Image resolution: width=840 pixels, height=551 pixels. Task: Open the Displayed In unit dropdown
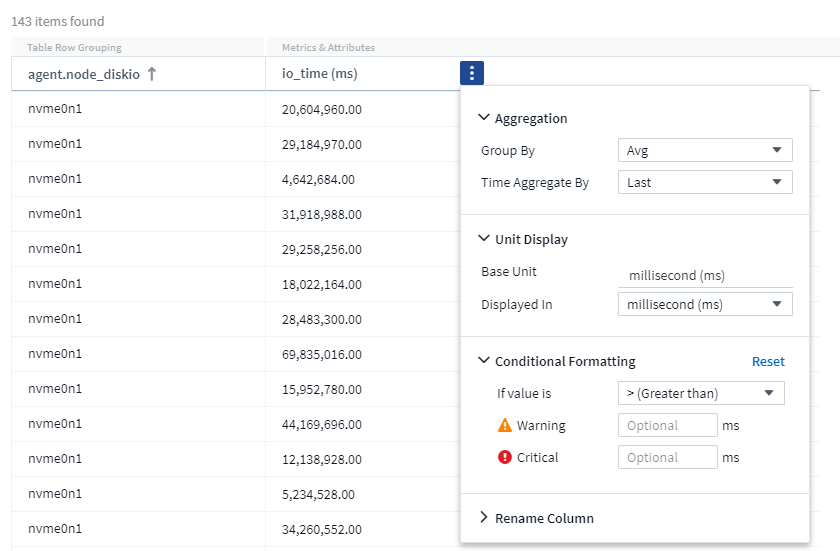(x=705, y=304)
